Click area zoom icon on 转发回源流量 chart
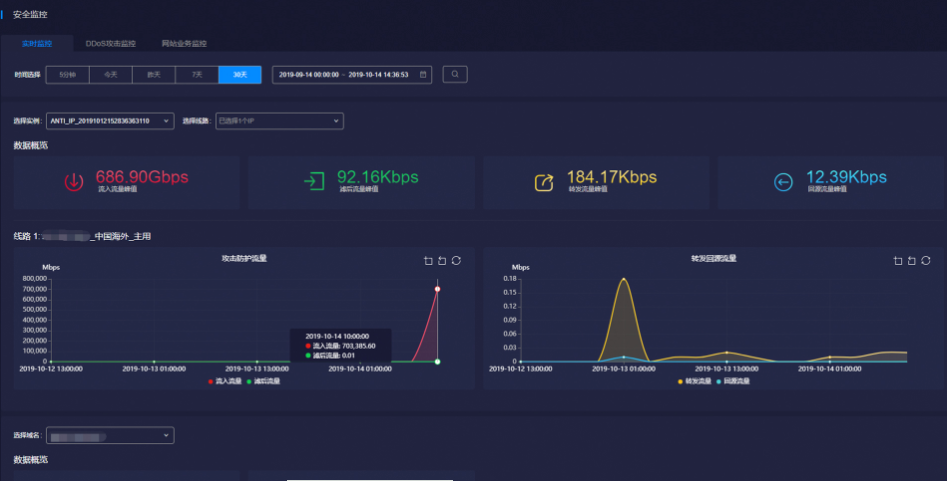947x481 pixels. [897, 260]
